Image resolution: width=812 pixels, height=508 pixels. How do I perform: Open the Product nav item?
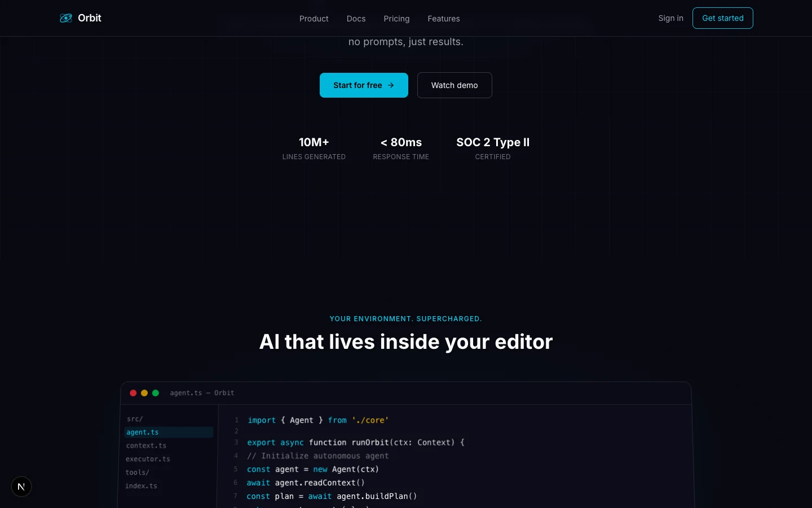pyautogui.click(x=314, y=19)
